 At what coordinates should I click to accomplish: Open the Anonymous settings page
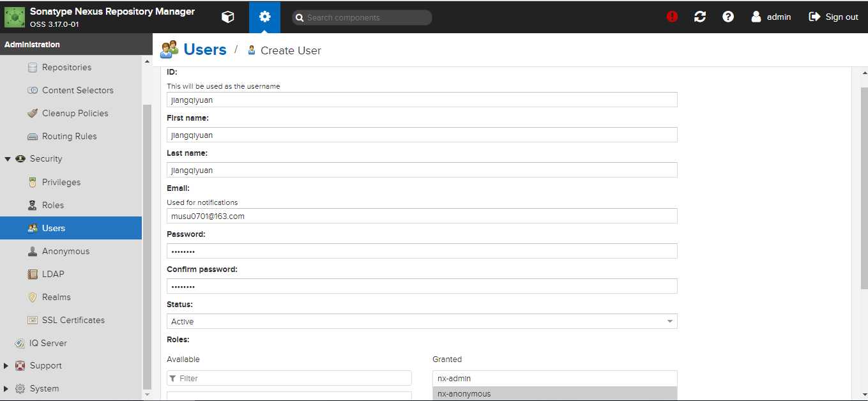[x=71, y=252]
